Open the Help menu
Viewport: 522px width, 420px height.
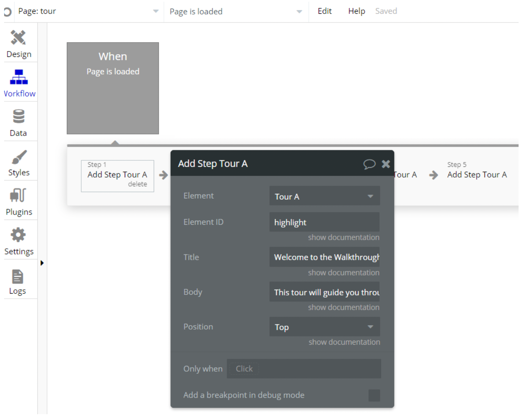coord(356,11)
